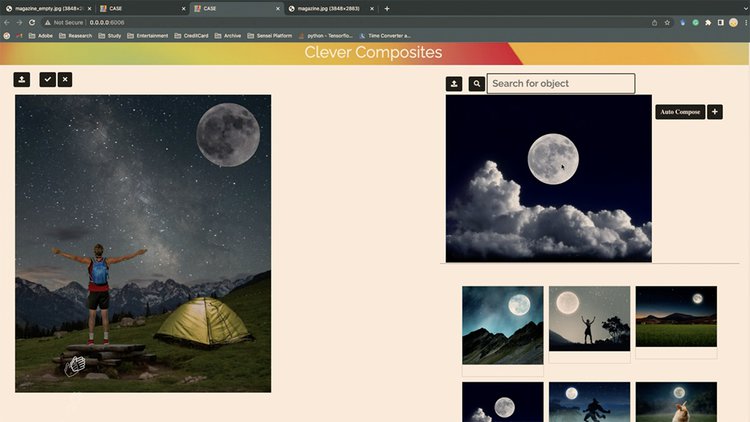Image resolution: width=750 pixels, height=422 pixels.
Task: Select the green field night thumbnail
Action: (x=676, y=318)
